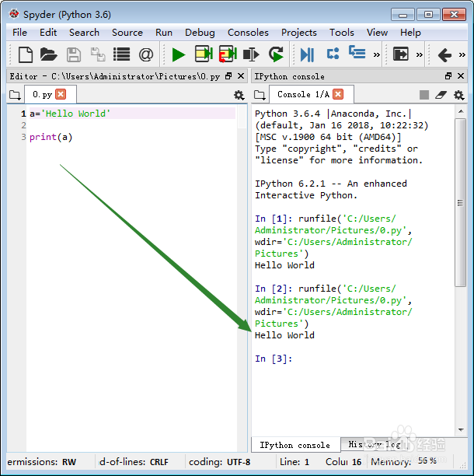Save all files toolbar icon

coord(98,55)
